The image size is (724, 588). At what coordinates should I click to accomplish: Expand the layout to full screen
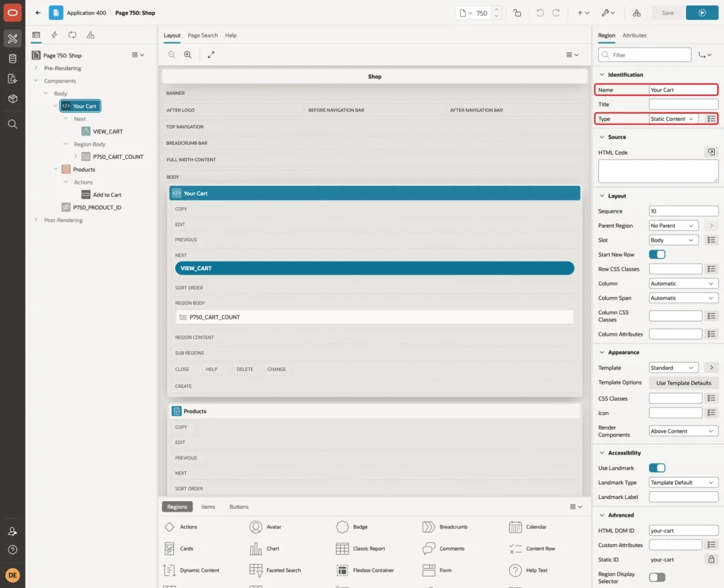click(x=211, y=54)
